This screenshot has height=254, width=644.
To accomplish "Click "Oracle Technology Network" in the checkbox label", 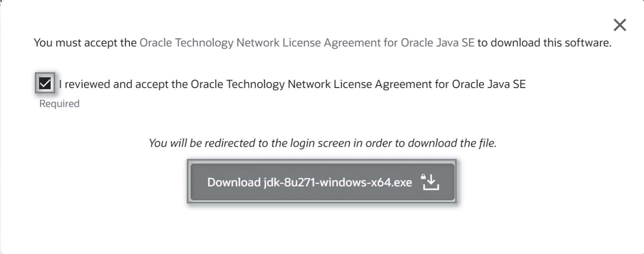I will (x=259, y=84).
